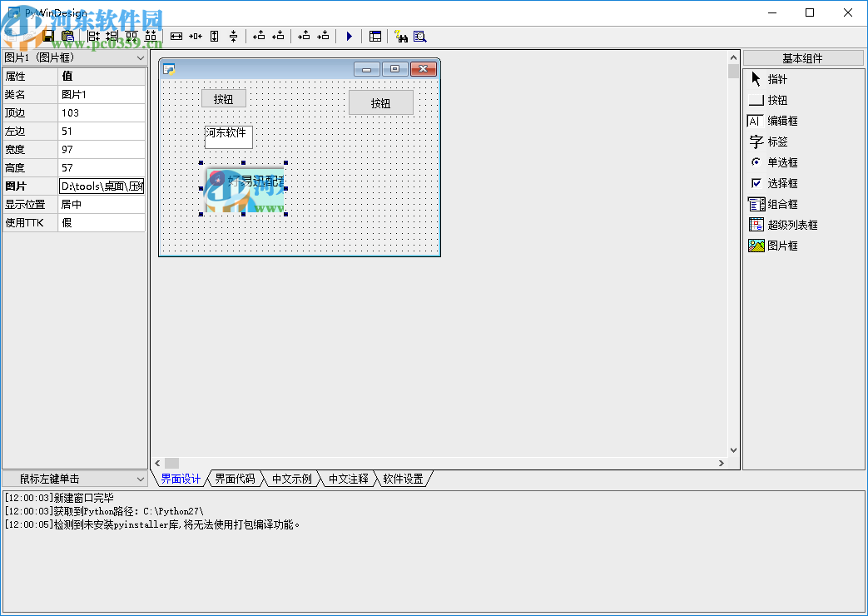Select the 超级列表框 list component
The height and width of the screenshot is (616, 868).
(783, 225)
